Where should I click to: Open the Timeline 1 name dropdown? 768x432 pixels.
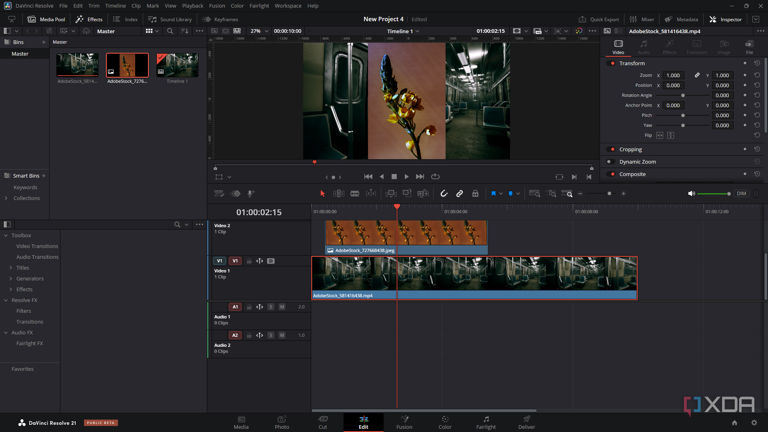tap(403, 31)
